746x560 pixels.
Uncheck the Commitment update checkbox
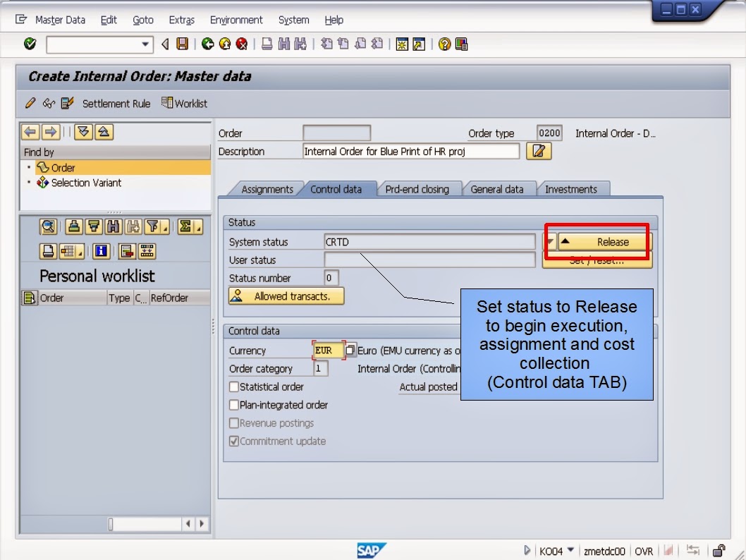pos(233,439)
